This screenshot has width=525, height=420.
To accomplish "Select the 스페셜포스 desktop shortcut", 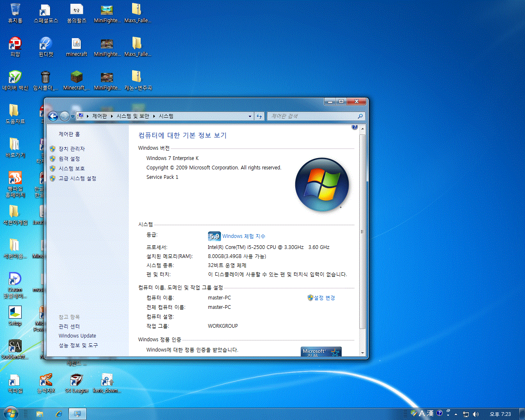I will 46,13.
